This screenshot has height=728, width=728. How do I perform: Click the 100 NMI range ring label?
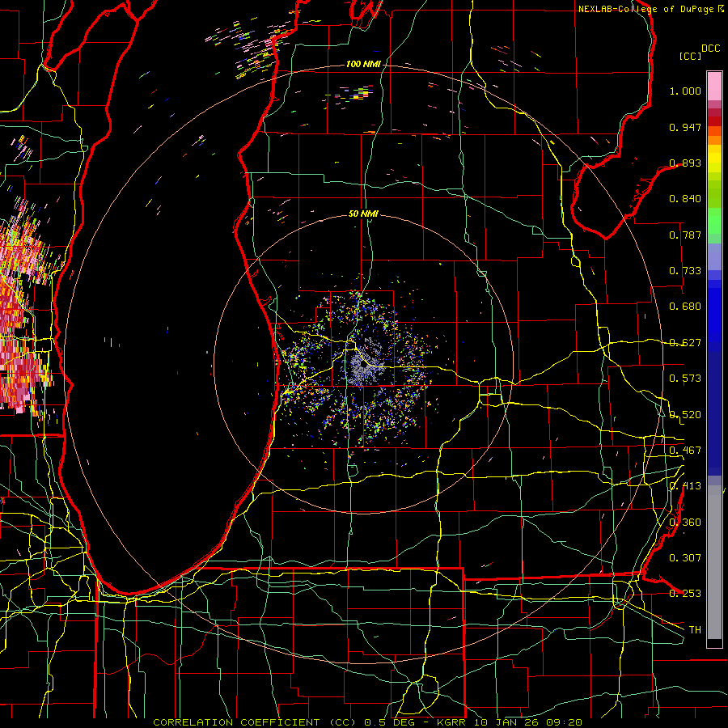(362, 64)
